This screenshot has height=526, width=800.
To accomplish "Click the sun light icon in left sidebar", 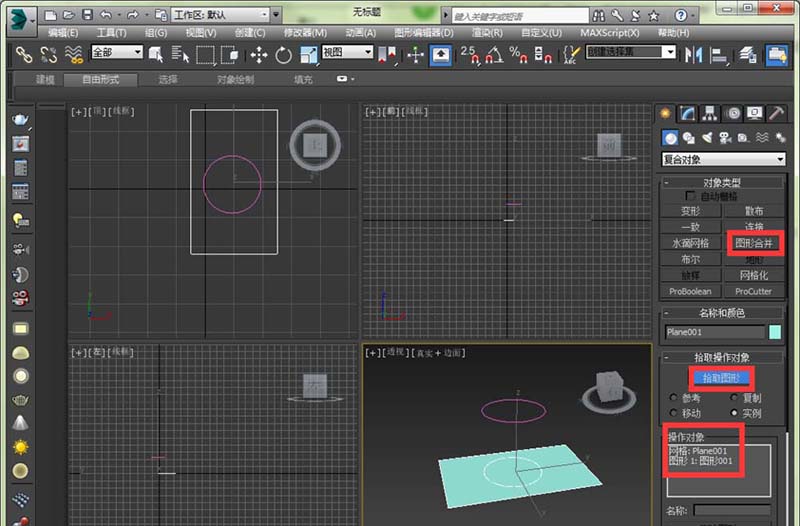I will (x=20, y=445).
